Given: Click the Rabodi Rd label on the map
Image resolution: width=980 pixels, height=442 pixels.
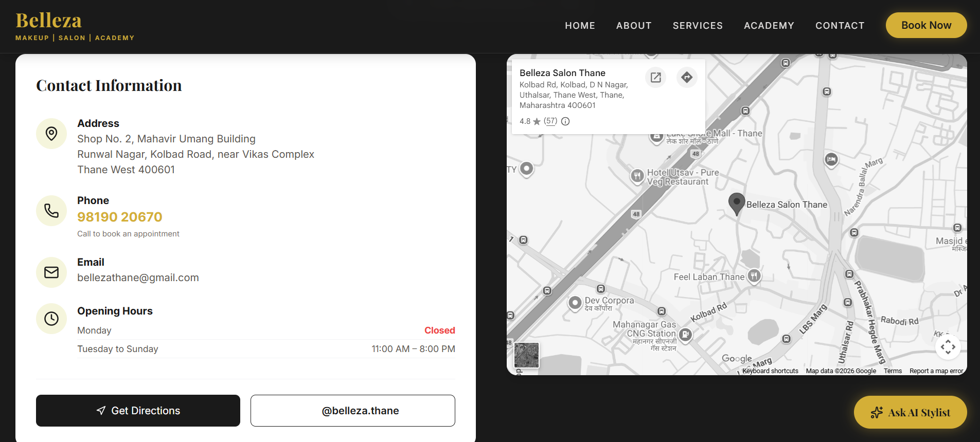Looking at the screenshot, I should click(899, 321).
